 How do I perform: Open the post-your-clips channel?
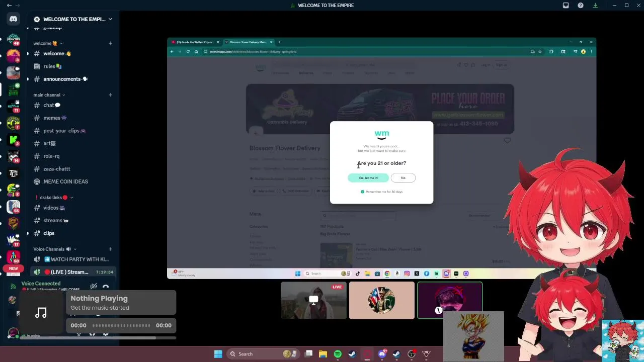tap(73, 131)
